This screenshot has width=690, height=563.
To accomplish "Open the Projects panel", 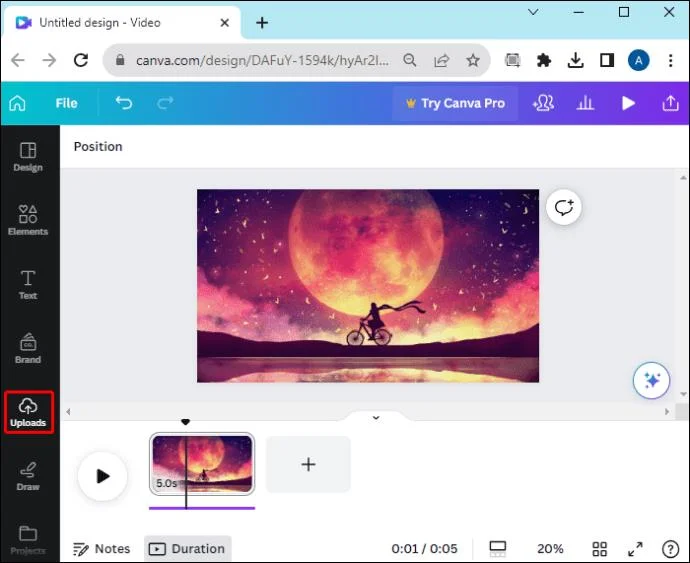I will click(x=28, y=540).
